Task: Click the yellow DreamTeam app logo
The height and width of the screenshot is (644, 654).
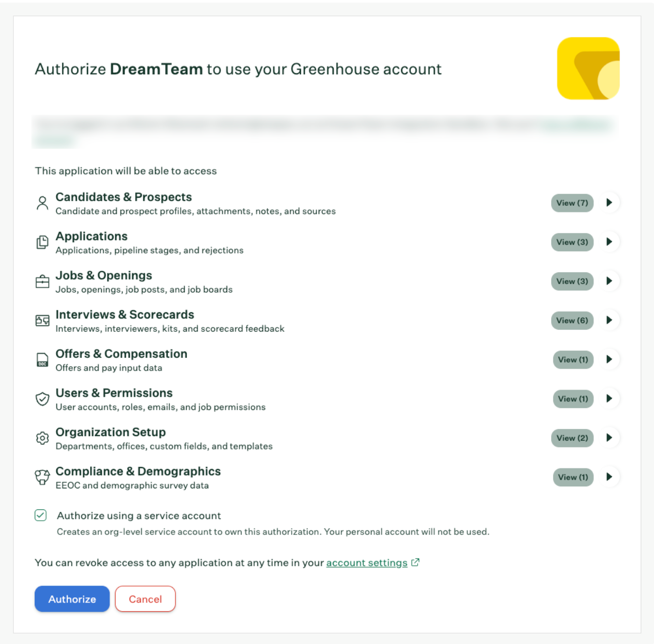Action: pyautogui.click(x=588, y=68)
